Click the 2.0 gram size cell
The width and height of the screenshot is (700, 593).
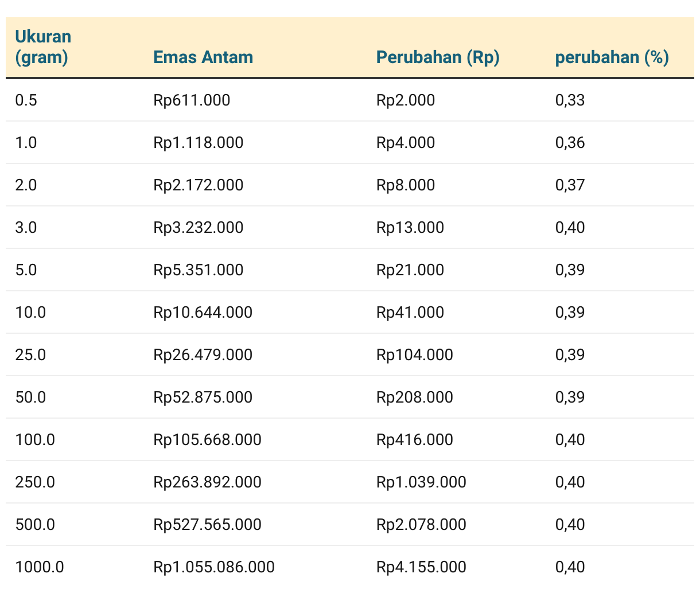click(26, 185)
